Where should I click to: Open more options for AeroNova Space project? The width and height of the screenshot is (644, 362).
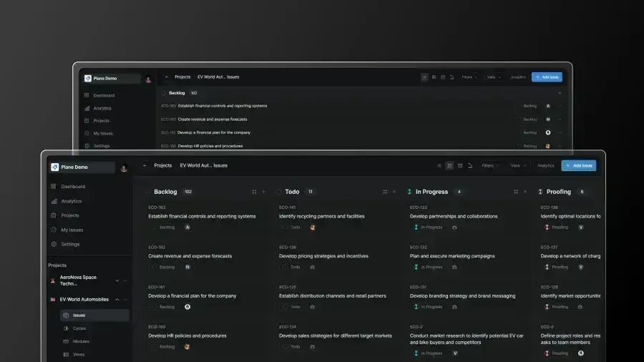pos(125,280)
